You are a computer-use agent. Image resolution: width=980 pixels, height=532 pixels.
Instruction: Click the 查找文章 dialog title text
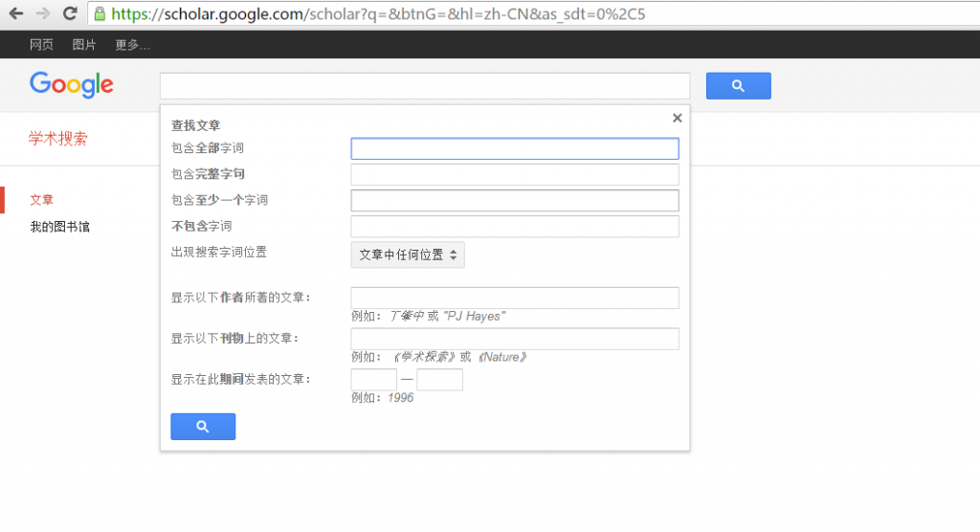click(195, 125)
